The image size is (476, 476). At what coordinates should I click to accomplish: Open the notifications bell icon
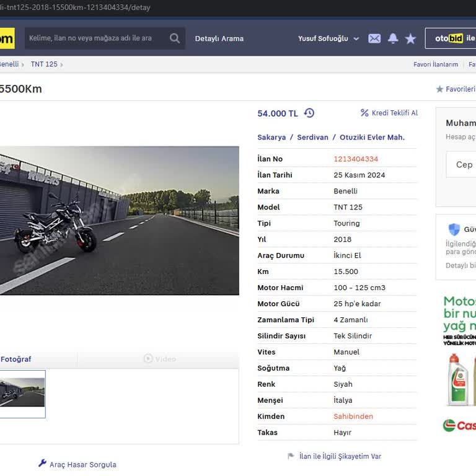(393, 38)
